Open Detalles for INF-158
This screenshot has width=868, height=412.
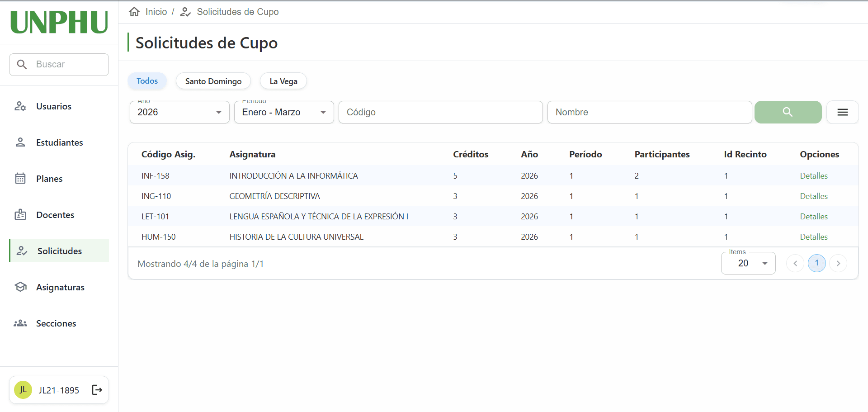tap(814, 175)
